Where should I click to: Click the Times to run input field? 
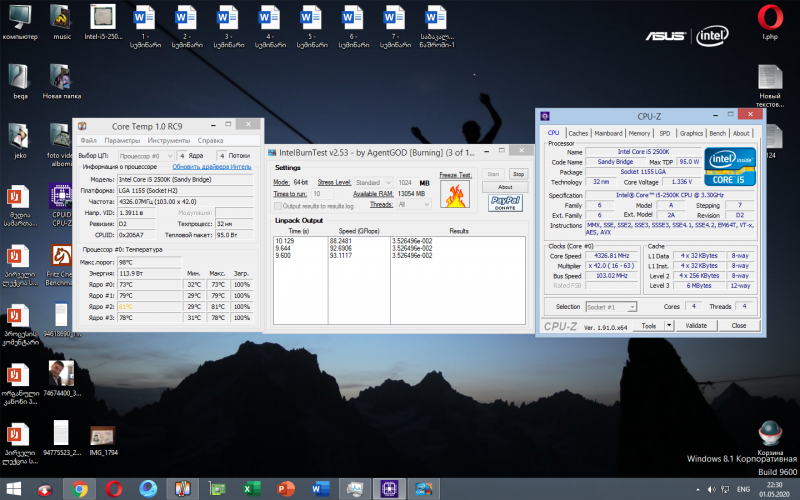point(322,194)
